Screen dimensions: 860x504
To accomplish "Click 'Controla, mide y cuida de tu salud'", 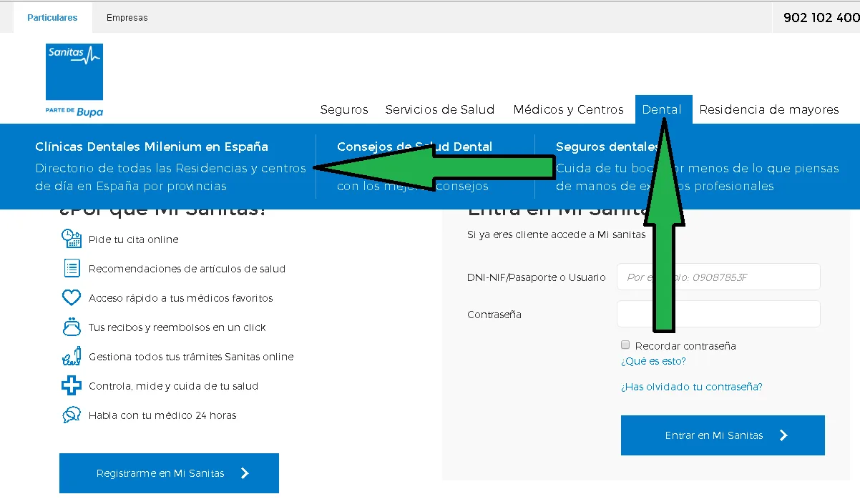I will [x=173, y=386].
